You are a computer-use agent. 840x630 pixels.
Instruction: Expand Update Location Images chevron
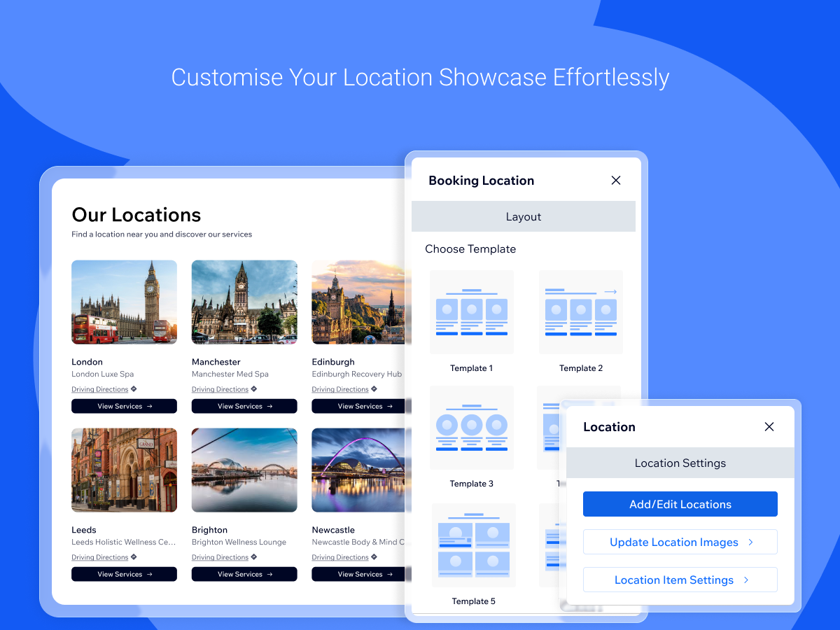pyautogui.click(x=751, y=542)
